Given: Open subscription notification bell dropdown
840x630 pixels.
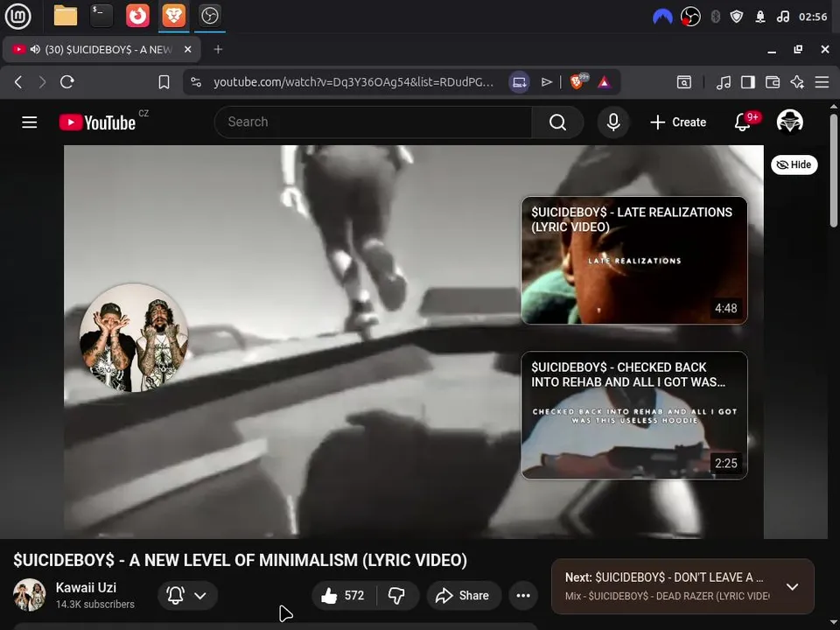Looking at the screenshot, I should click(187, 595).
